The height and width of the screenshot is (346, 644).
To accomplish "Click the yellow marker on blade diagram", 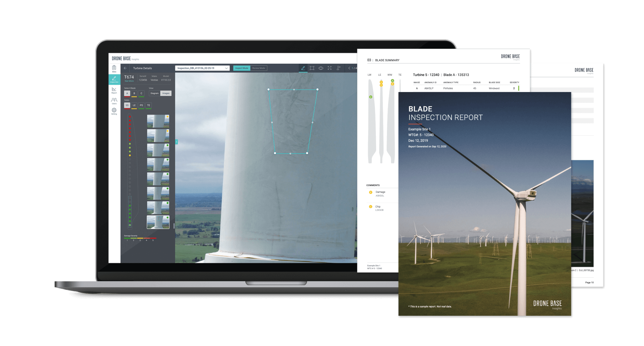I will [x=130, y=155].
